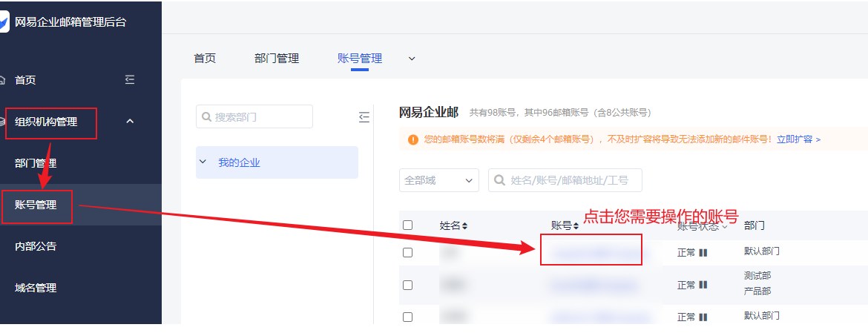868x333 pixels.
Task: Open 域名管理 in the sidebar menu
Action: click(x=36, y=288)
